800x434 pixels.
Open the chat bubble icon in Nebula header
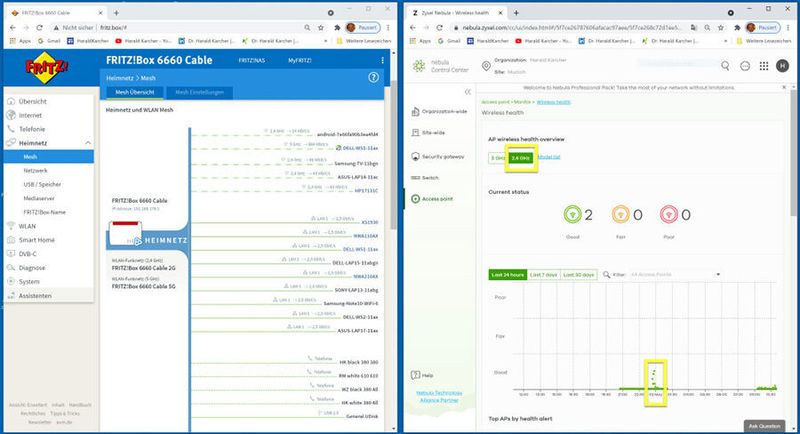745,66
